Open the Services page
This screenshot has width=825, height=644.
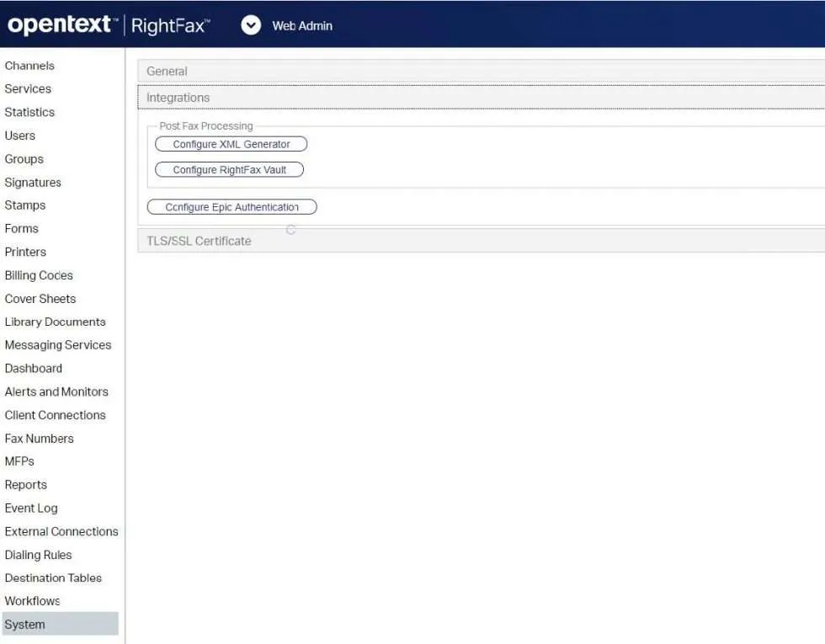pos(28,88)
